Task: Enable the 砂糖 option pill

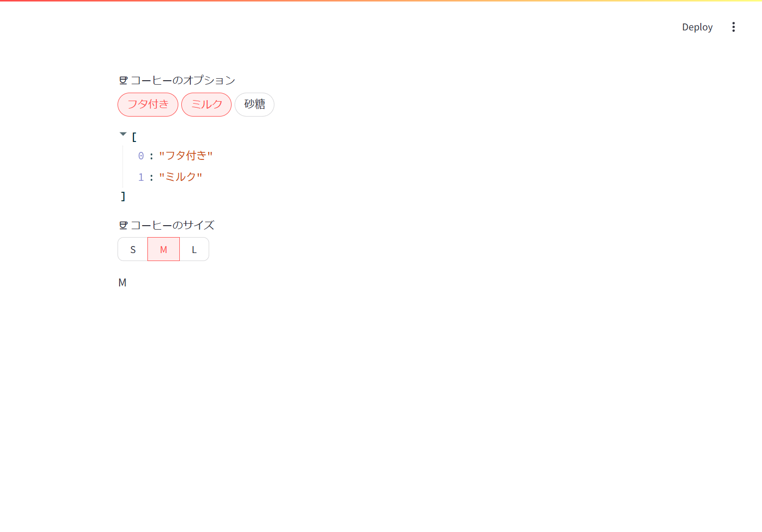Action: 254,105
